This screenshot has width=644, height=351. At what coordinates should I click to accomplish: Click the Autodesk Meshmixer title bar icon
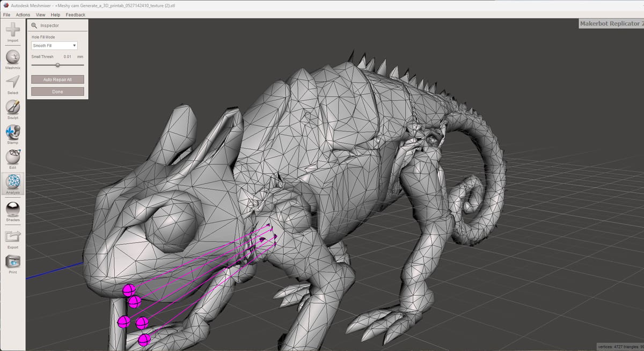click(5, 5)
